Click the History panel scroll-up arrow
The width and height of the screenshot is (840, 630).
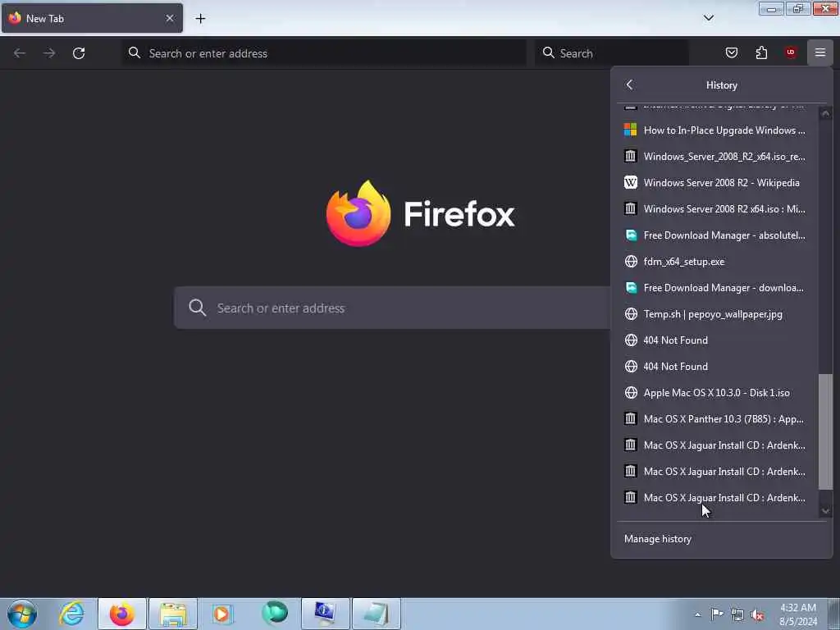pyautogui.click(x=825, y=113)
